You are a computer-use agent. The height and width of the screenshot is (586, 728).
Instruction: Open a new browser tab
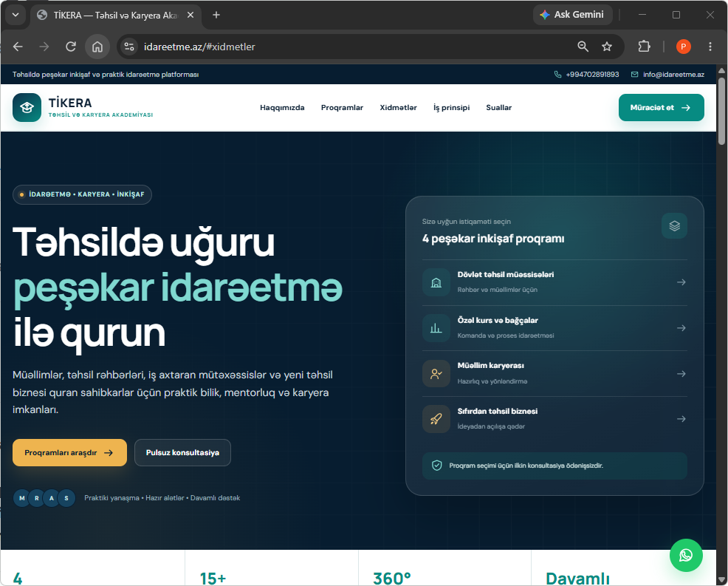pyautogui.click(x=216, y=15)
